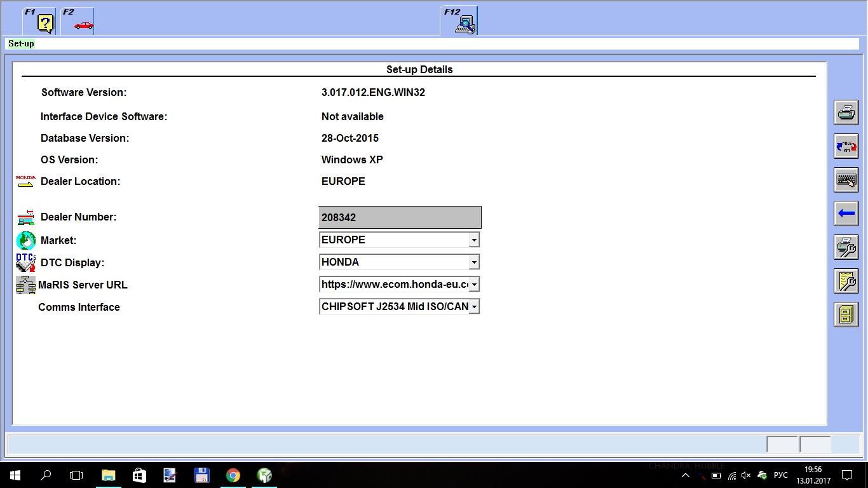Viewport: 868px width, 488px height.
Task: Open the Action Center notifications
Action: 847,475
